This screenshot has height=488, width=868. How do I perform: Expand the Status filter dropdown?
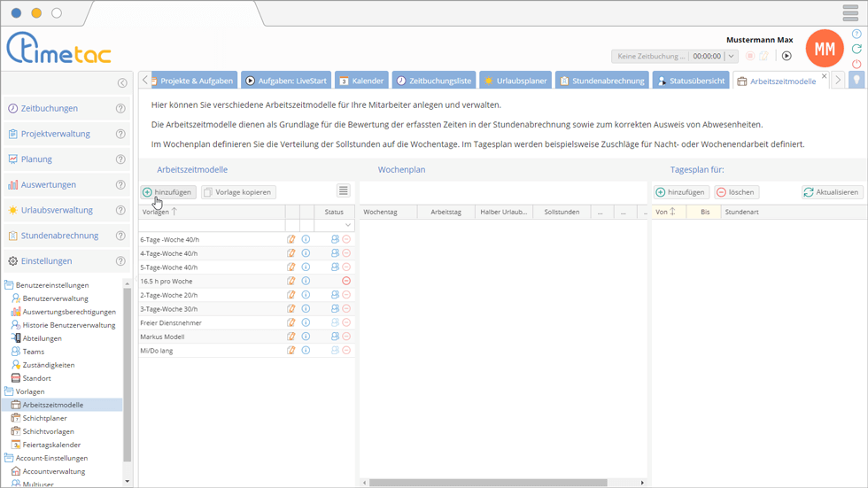(x=348, y=226)
